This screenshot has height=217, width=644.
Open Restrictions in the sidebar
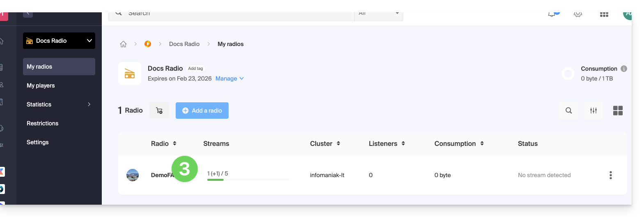tap(42, 123)
